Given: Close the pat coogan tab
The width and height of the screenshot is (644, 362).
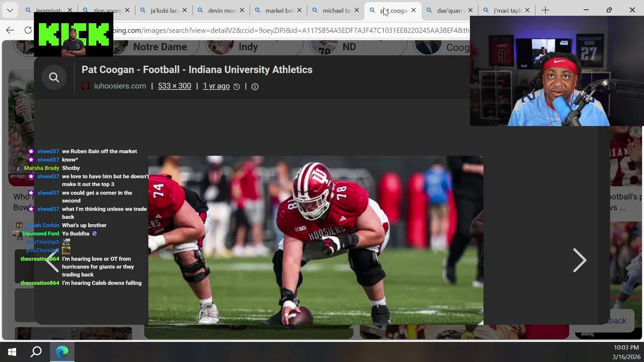Looking at the screenshot, I should 414,10.
